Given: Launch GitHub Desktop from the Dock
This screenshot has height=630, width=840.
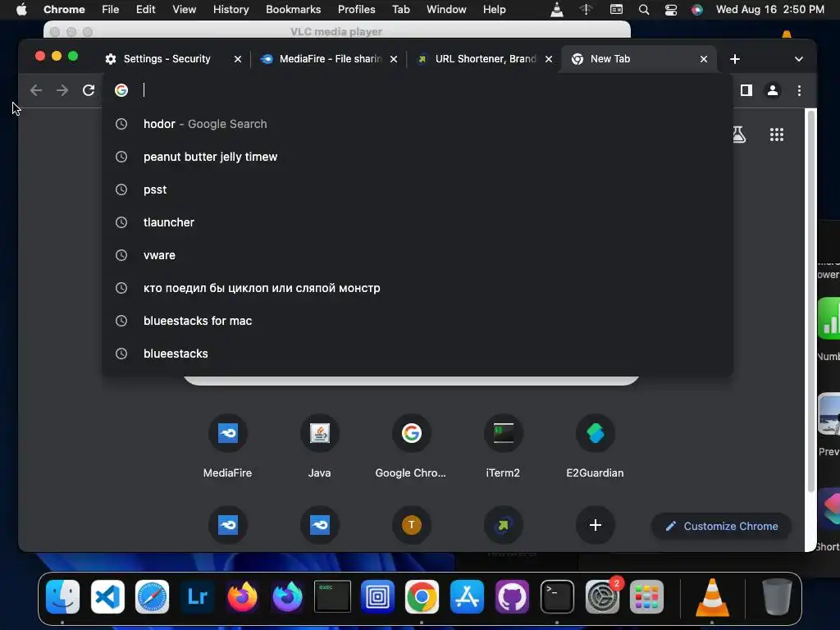Looking at the screenshot, I should 512,596.
